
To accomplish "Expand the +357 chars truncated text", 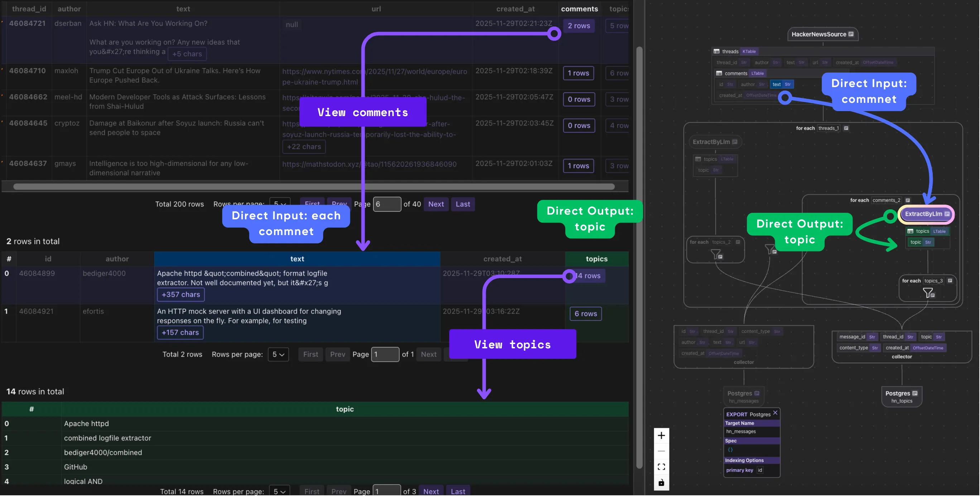I will click(x=181, y=295).
